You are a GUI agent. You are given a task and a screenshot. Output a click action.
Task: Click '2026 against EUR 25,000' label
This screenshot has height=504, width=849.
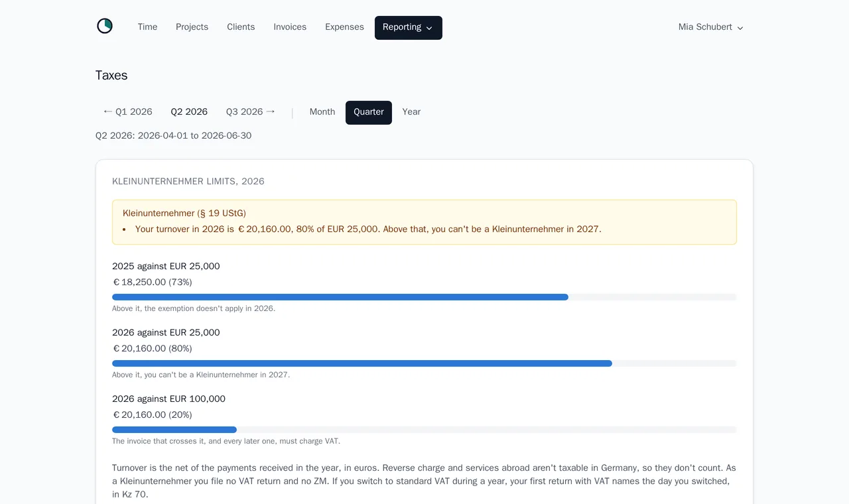point(166,332)
